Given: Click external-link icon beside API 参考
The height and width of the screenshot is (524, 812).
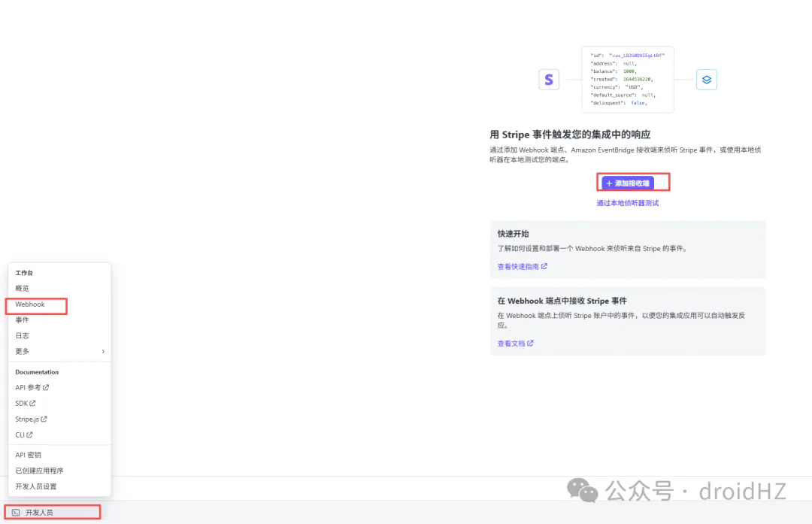Looking at the screenshot, I should point(46,388).
